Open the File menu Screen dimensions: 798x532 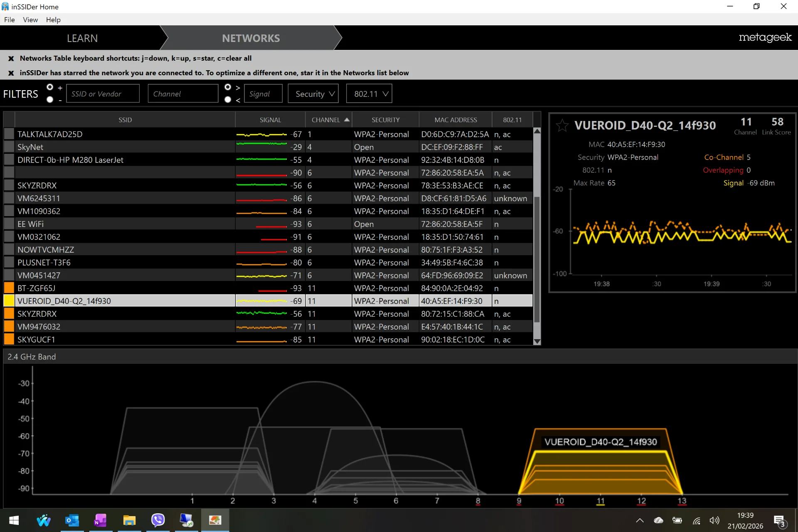[10, 20]
